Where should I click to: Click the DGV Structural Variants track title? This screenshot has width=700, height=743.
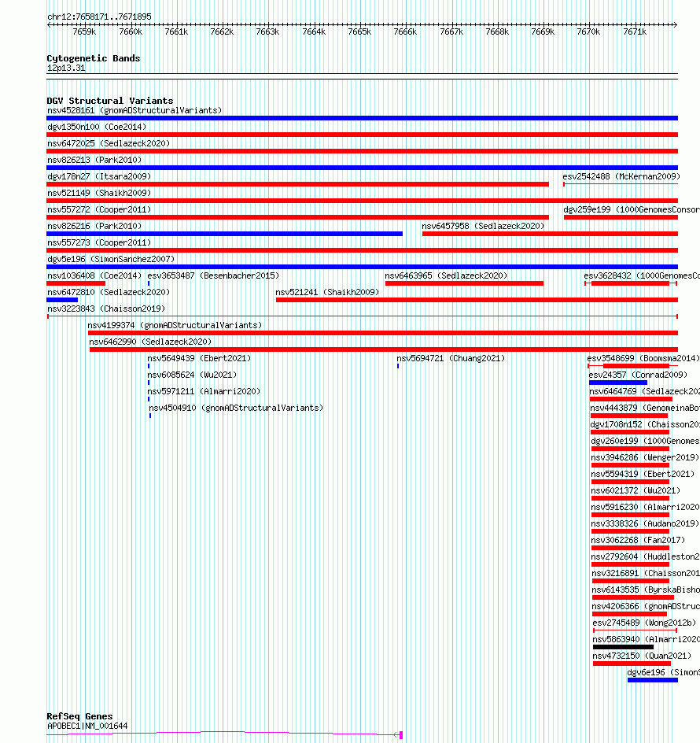(110, 101)
